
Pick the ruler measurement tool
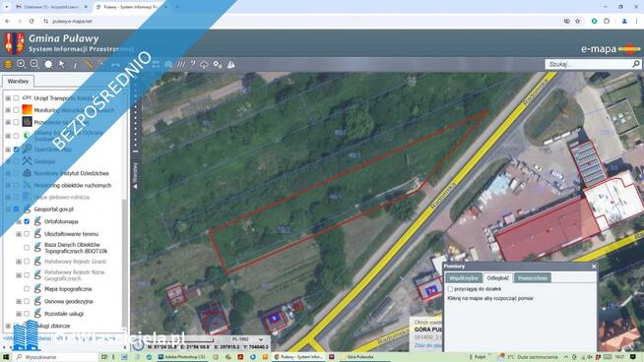click(x=89, y=64)
